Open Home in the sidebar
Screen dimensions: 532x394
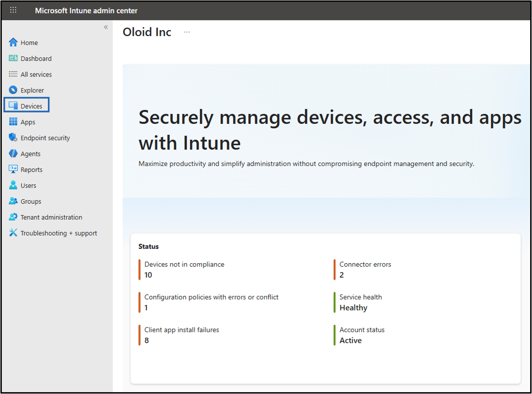click(x=29, y=43)
